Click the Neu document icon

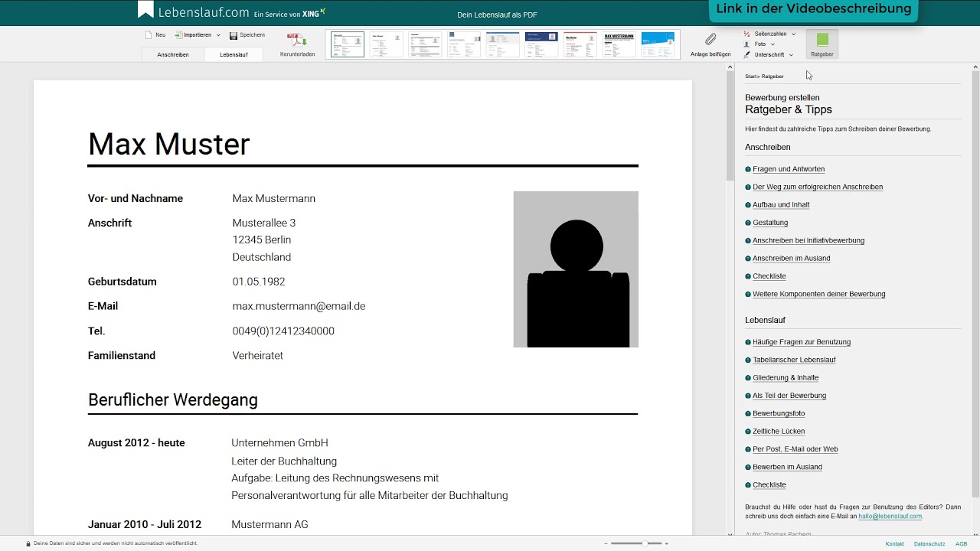point(149,35)
